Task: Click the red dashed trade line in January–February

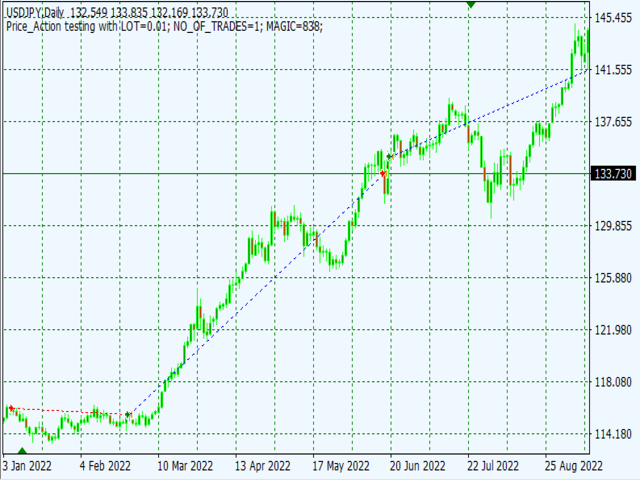Action: click(69, 411)
